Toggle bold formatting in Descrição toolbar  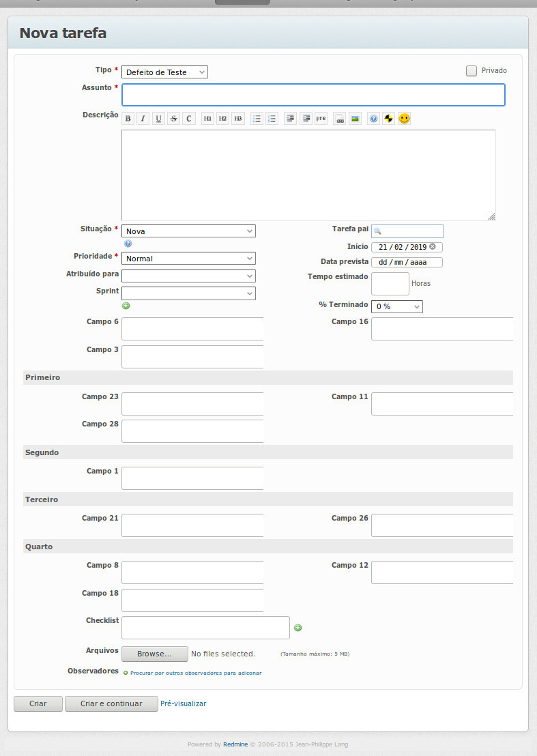128,119
